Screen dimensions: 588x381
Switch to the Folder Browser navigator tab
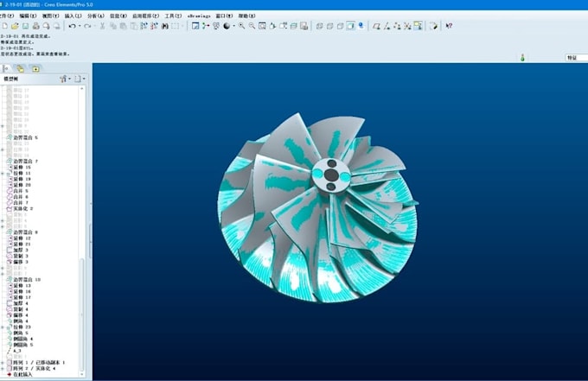20,68
